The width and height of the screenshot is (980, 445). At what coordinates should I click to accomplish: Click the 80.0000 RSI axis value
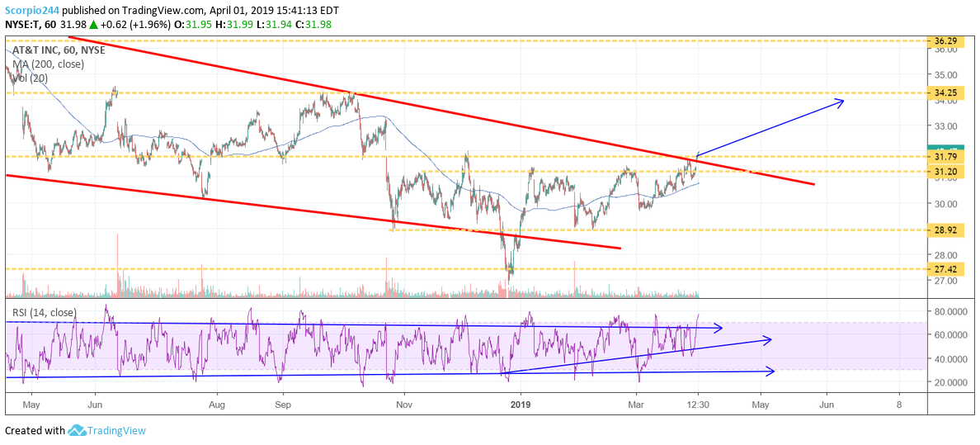950,311
